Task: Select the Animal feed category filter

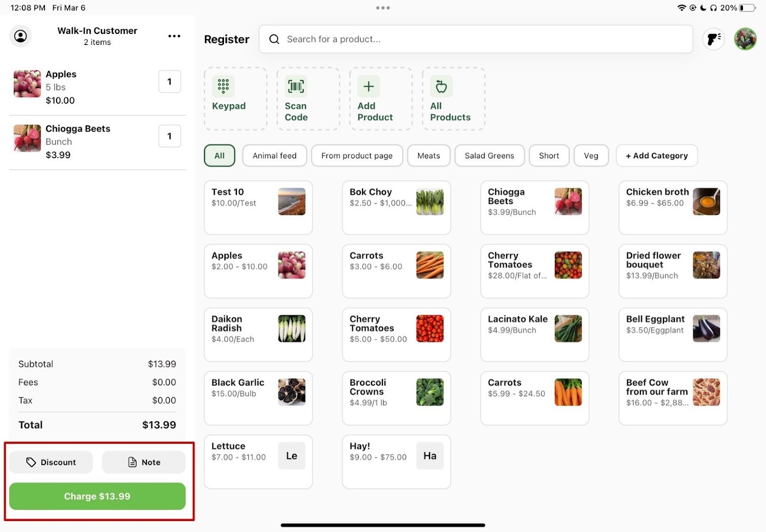Action: (x=274, y=155)
